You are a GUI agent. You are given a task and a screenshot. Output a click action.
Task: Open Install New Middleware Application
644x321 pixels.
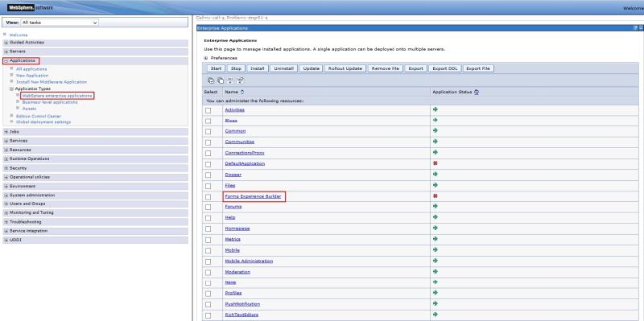52,82
